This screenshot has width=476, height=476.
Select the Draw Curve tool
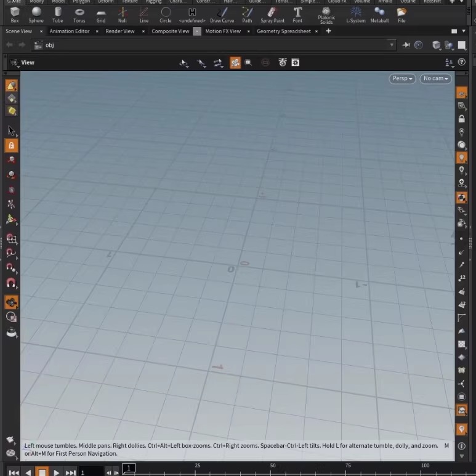tap(222, 15)
